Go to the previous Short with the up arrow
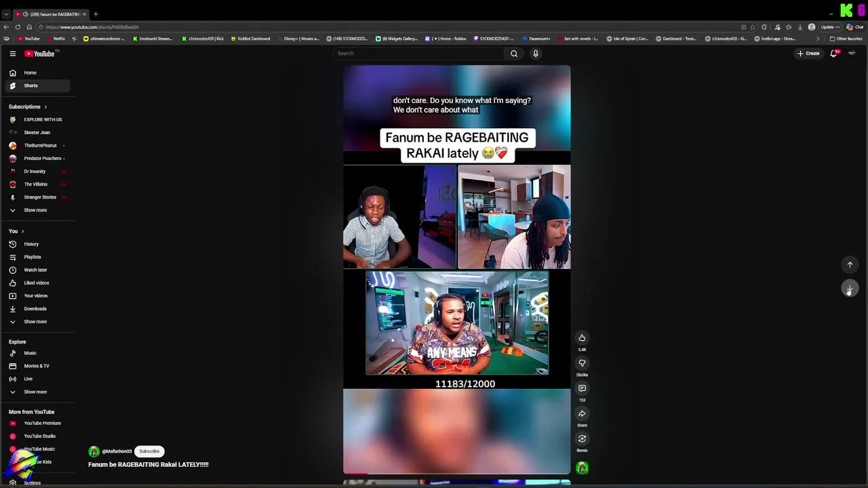 [x=850, y=265]
